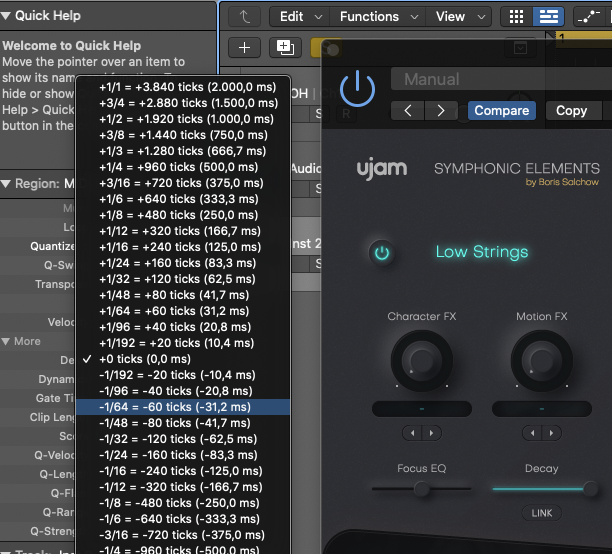
Task: Toggle the Low Strings power button
Action: pyautogui.click(x=382, y=253)
